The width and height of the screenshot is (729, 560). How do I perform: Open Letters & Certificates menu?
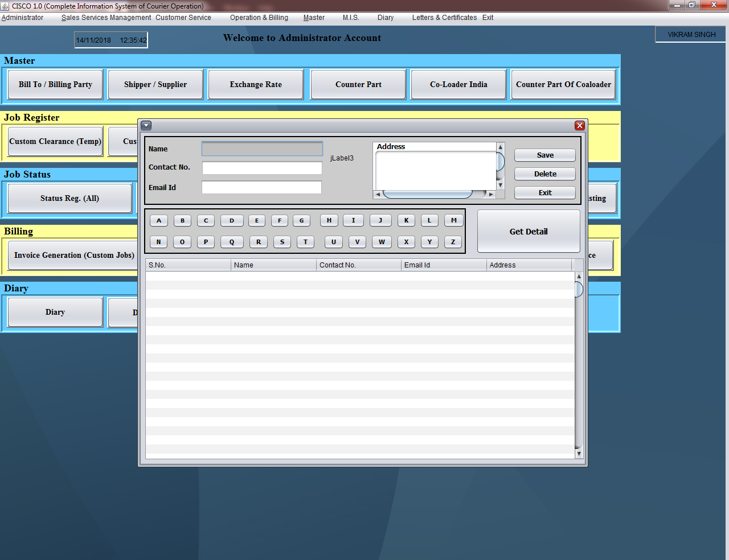click(444, 18)
